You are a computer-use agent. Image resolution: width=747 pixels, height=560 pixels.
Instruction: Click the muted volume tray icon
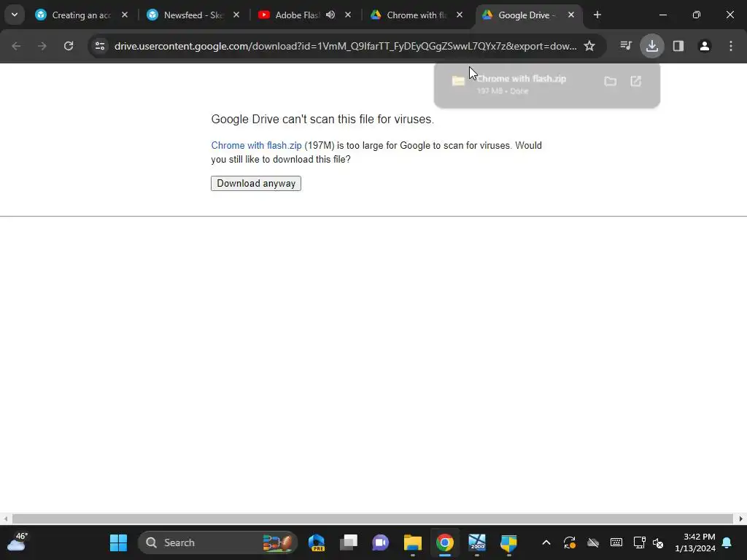point(658,542)
